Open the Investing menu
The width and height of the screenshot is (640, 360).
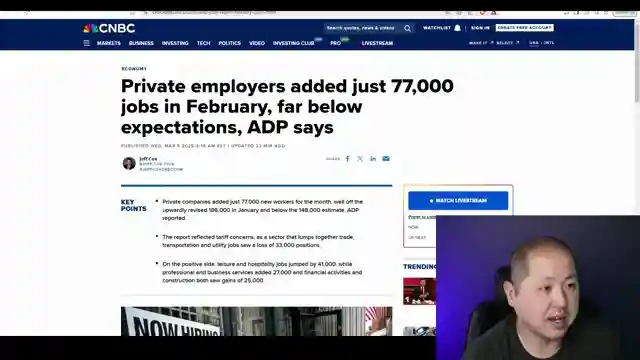(175, 43)
